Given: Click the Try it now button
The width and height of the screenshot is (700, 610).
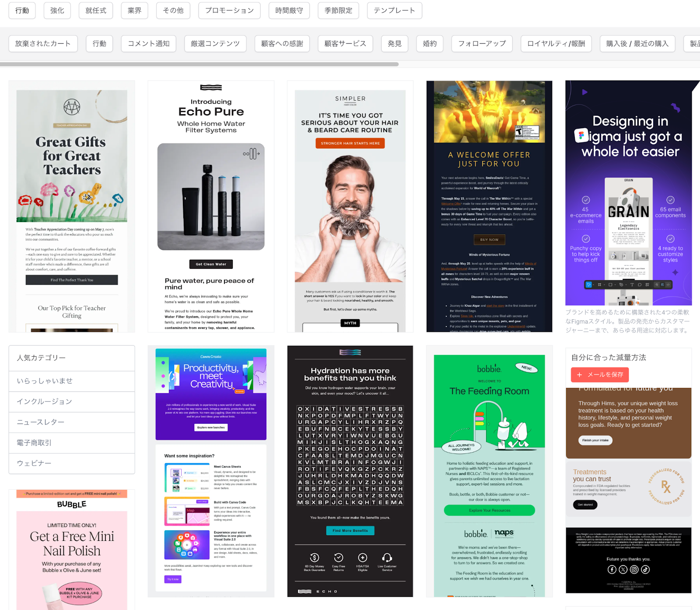Looking at the screenshot, I should [x=173, y=579].
